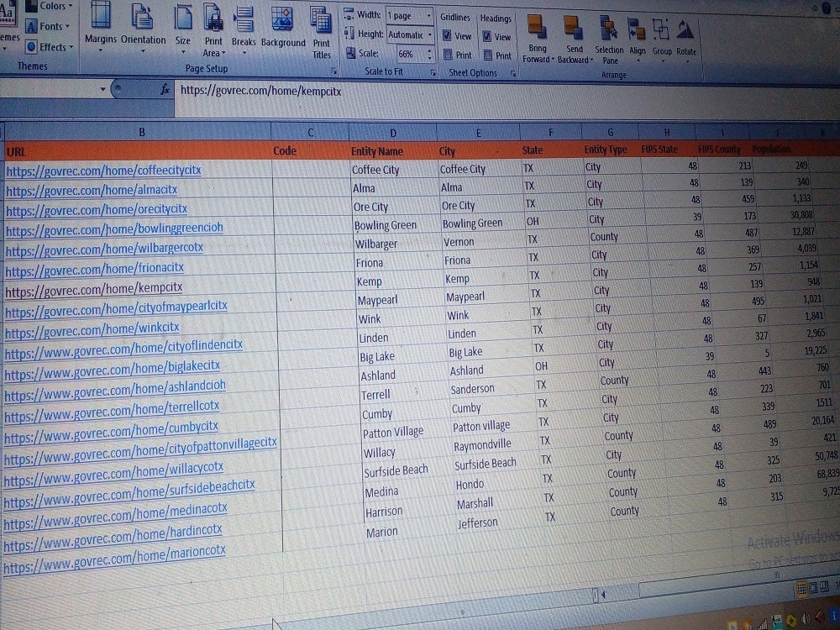The width and height of the screenshot is (840, 630).
Task: Click Send Backward icon
Action: [573, 28]
